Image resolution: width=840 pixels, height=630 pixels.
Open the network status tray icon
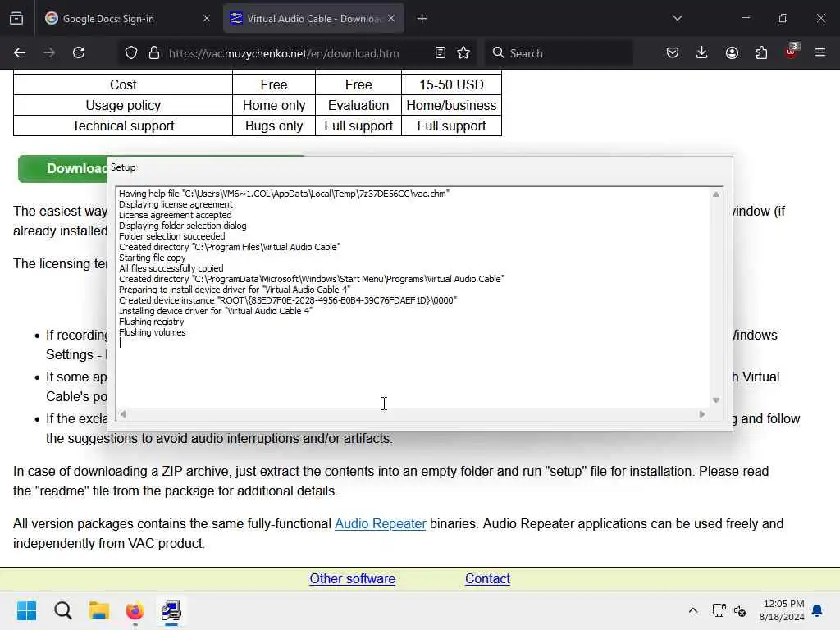(719, 610)
